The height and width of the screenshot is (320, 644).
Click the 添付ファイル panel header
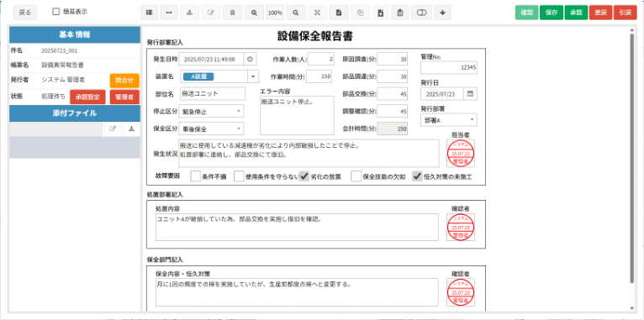click(75, 113)
